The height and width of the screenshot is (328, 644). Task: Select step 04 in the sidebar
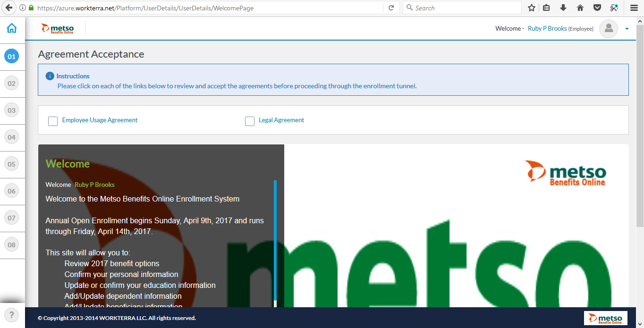(11, 137)
